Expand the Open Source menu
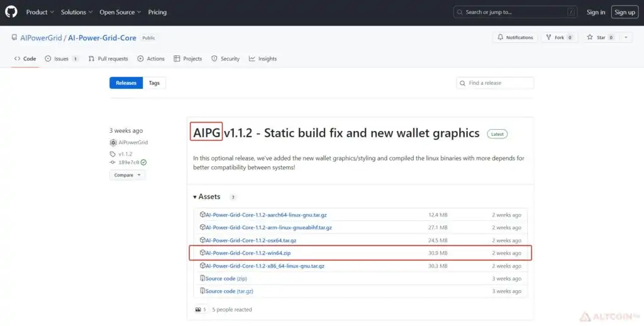This screenshot has width=644, height=326. 120,13
